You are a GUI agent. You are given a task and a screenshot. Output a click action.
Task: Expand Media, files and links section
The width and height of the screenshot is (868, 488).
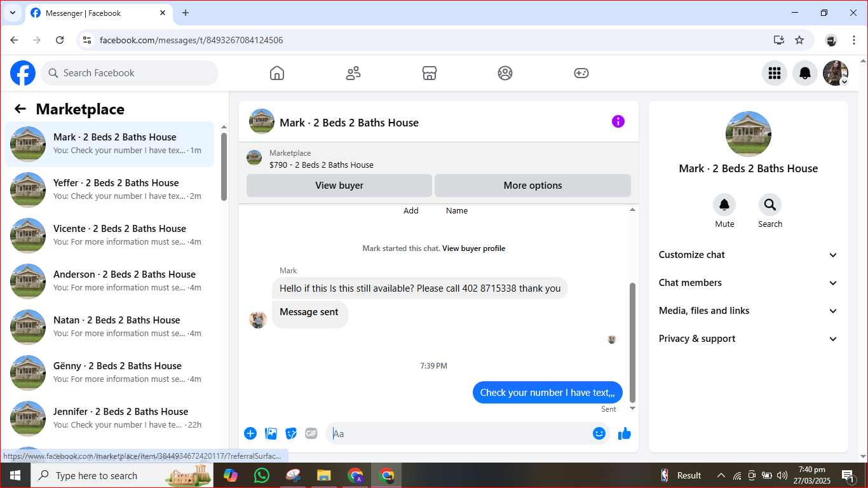(x=748, y=311)
